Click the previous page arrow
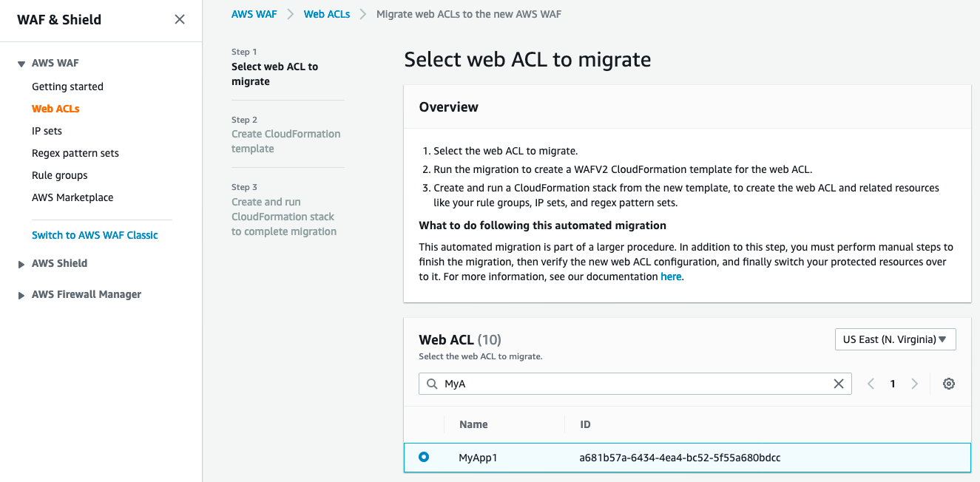This screenshot has height=482, width=980. (x=870, y=384)
